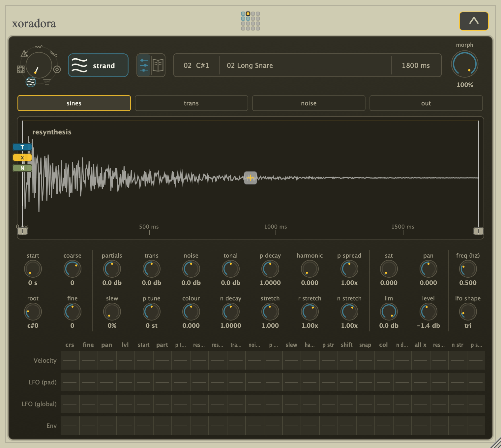Select the squiggle wave engine icon on the dial
501x448 pixels.
tap(39, 47)
